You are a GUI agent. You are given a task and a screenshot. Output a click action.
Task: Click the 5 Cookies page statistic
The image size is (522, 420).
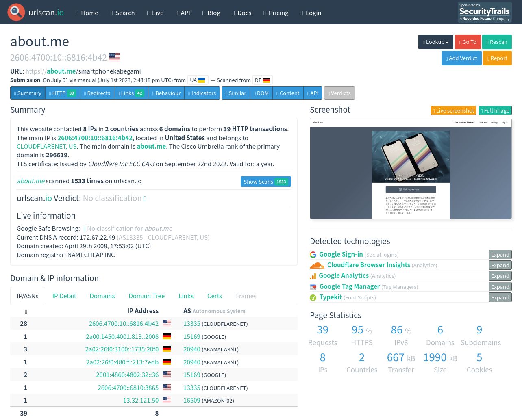pos(479,363)
